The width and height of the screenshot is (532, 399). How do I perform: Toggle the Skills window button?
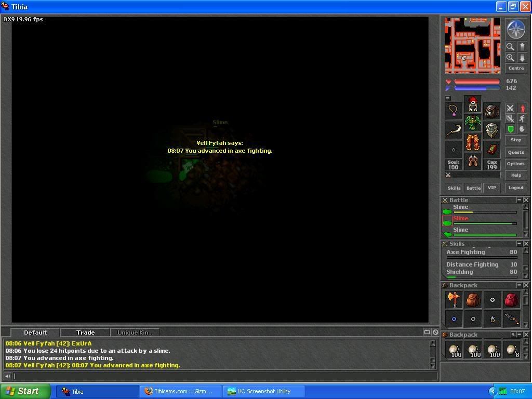[x=454, y=188]
